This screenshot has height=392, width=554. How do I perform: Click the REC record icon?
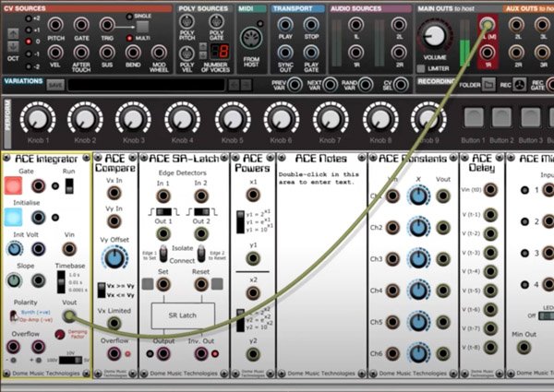point(519,85)
